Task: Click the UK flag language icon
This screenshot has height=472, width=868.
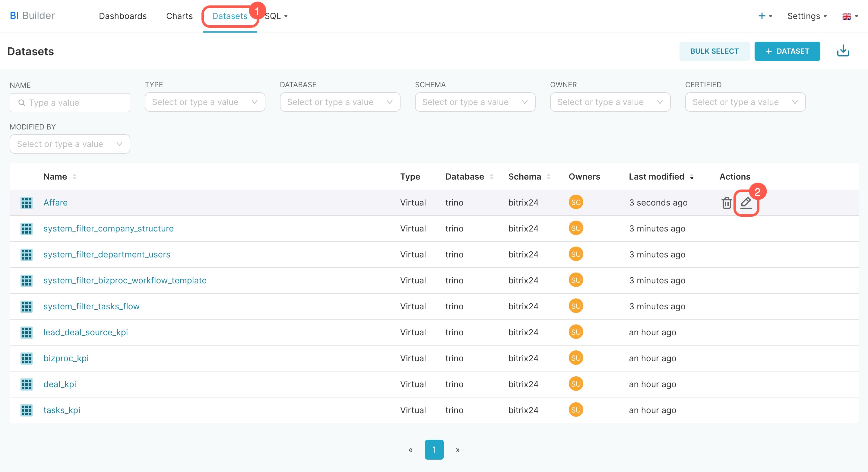Action: (x=846, y=16)
